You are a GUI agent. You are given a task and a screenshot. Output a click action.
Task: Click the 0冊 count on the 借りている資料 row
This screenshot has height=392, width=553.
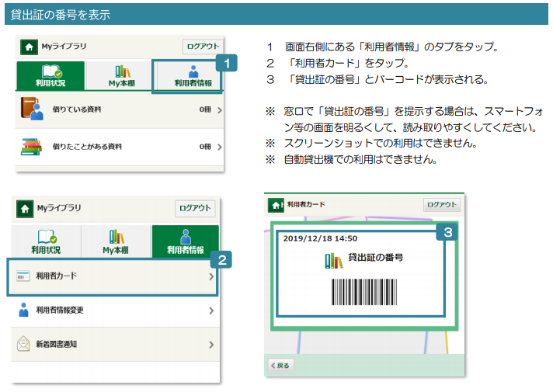205,109
